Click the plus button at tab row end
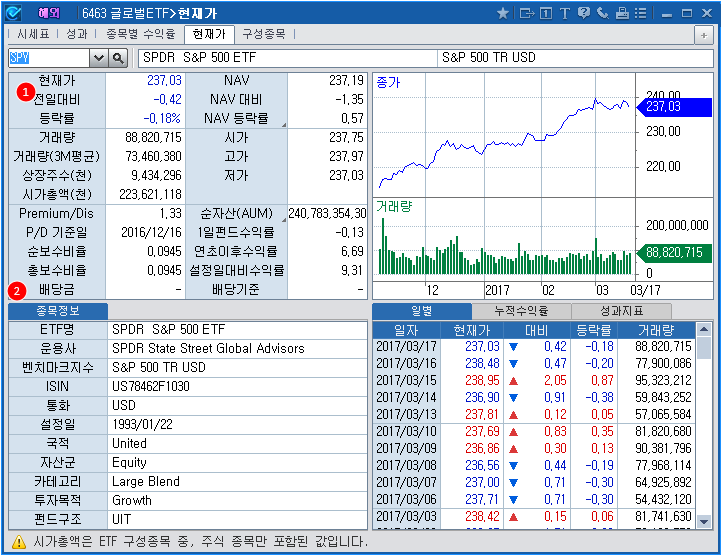The height and width of the screenshot is (556, 722). click(704, 35)
